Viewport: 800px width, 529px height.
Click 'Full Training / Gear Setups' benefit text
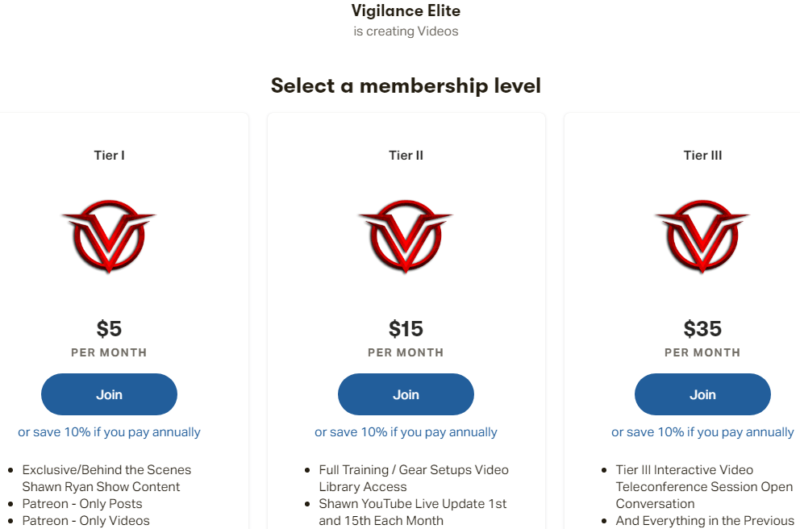pyautogui.click(x=414, y=469)
